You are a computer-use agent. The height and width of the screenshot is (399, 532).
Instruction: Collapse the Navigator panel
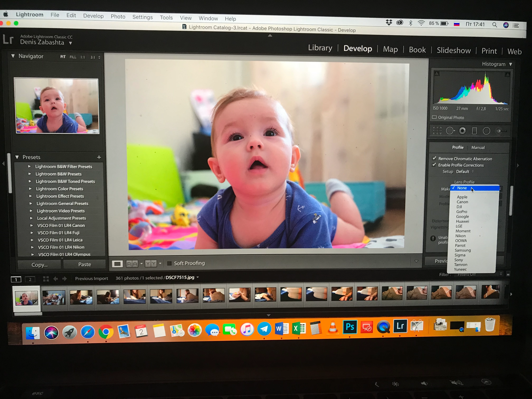point(13,56)
